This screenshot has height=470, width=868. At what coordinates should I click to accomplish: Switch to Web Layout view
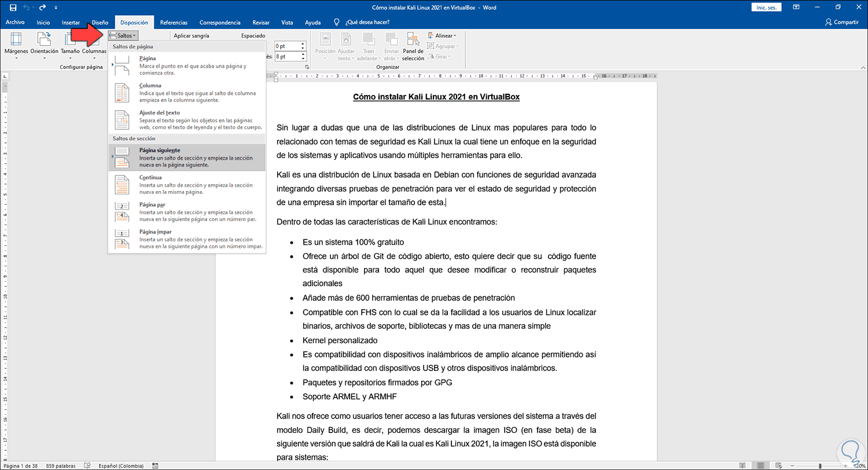click(778, 465)
